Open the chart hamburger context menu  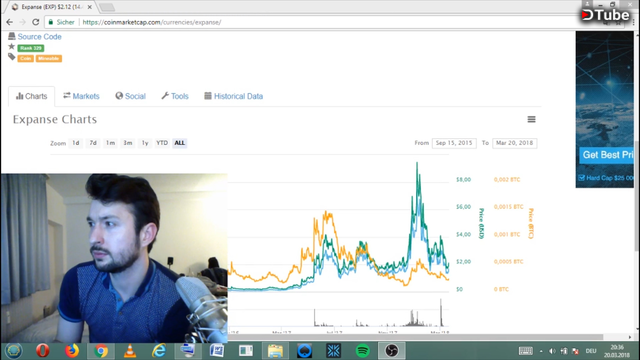(531, 119)
